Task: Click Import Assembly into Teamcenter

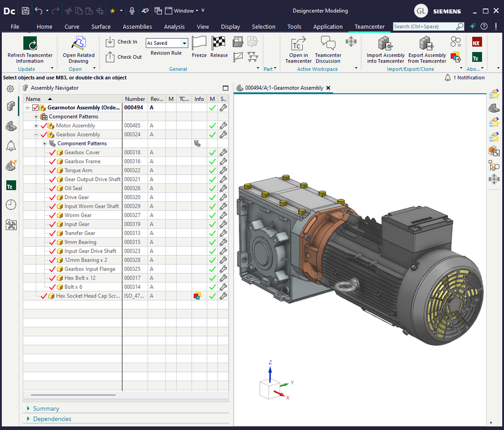Action: pos(385,44)
